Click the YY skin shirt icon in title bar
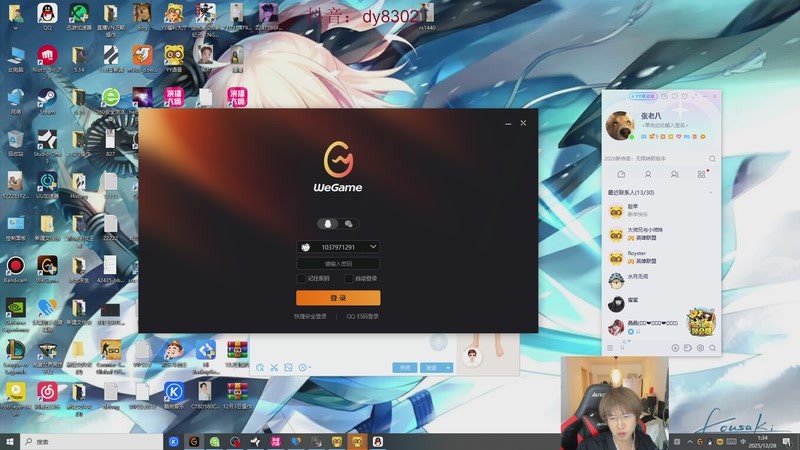Screen dimensions: 800x450 (685, 96)
